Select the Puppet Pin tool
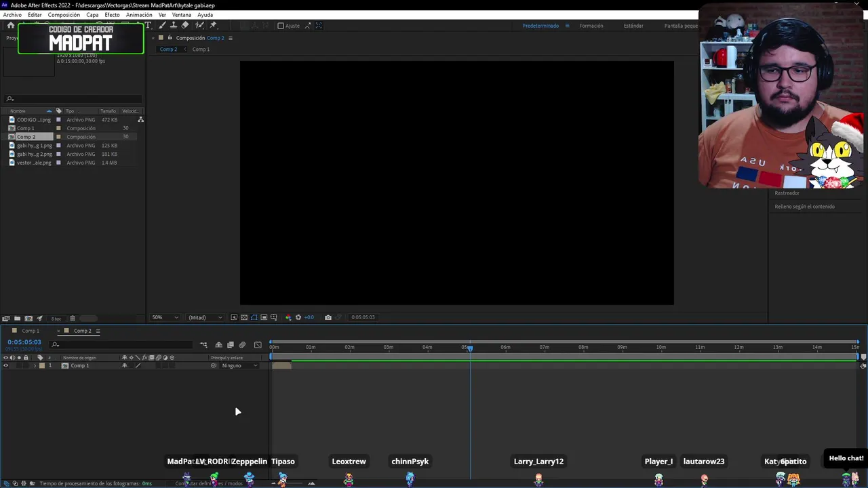 pos(213,25)
